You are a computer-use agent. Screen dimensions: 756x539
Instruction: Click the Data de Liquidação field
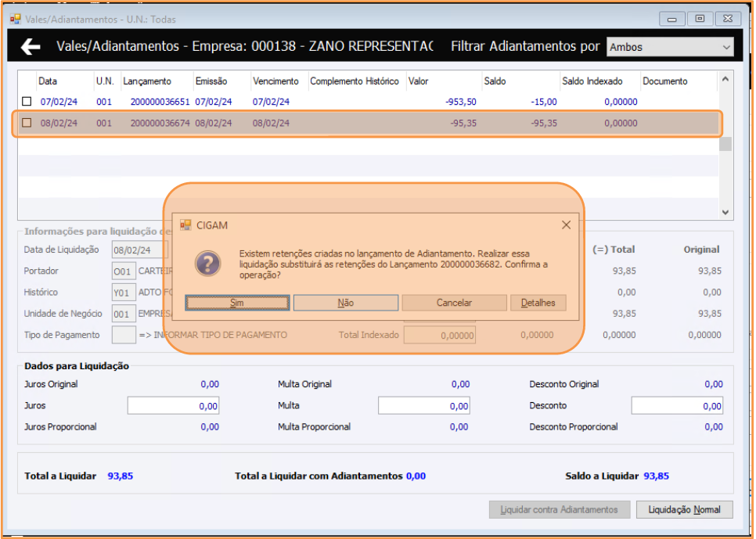140,250
